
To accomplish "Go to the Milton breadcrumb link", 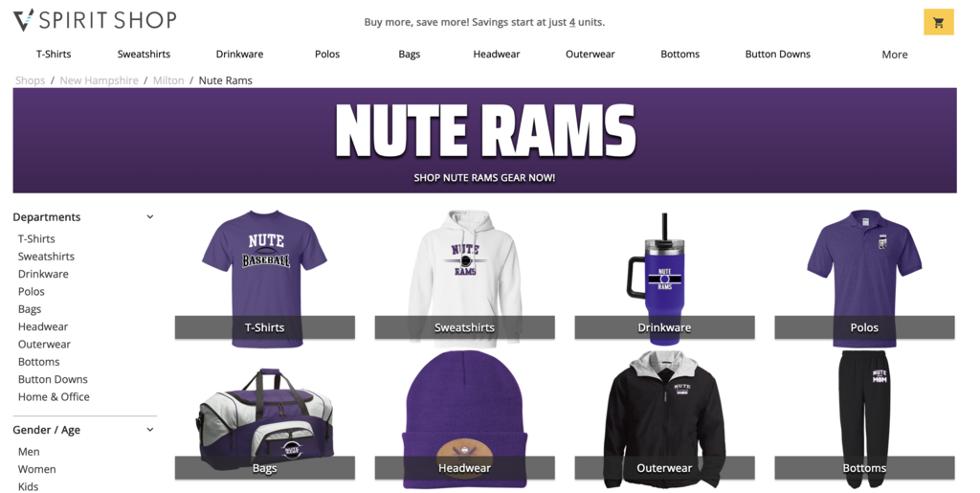I will 168,80.
